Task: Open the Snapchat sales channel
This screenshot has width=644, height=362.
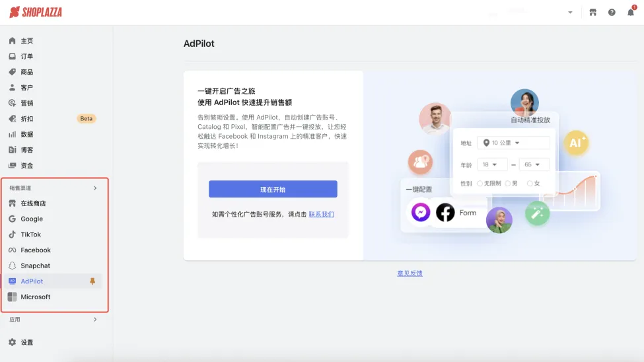Action: [x=35, y=266]
